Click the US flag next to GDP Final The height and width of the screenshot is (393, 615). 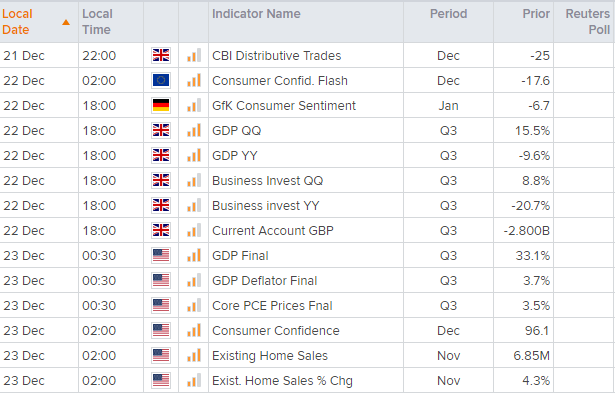pos(161,255)
